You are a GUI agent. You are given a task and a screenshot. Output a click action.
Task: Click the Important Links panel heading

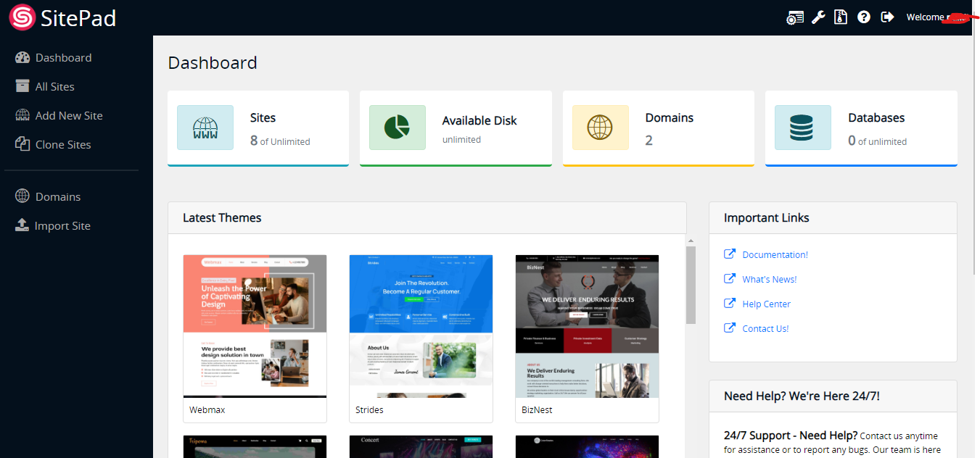coord(767,217)
